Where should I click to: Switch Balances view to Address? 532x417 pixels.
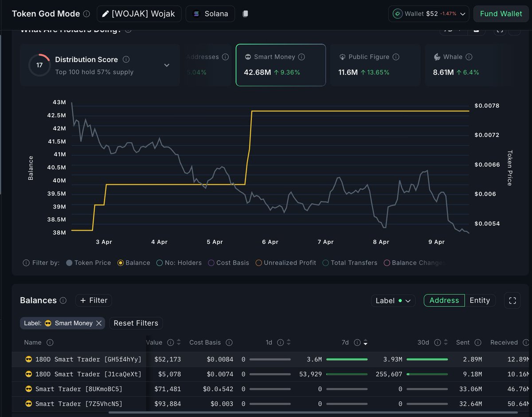coord(444,300)
